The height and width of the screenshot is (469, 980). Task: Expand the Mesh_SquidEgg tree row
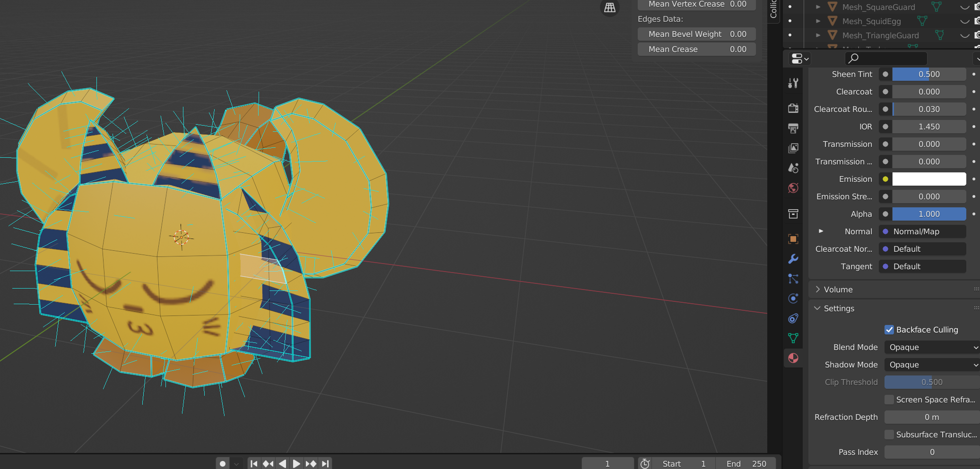pos(818,21)
